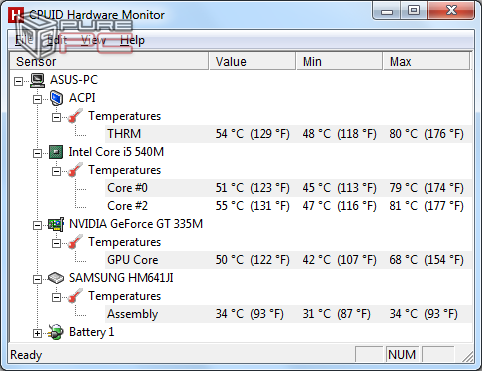
Task: Collapse the Temperatures node under SAMSUNG HM641JI
Action: (x=56, y=297)
